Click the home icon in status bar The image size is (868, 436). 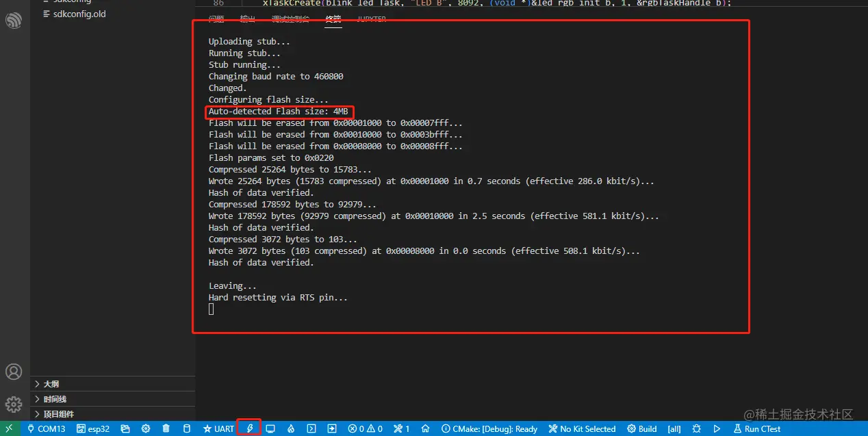point(425,428)
